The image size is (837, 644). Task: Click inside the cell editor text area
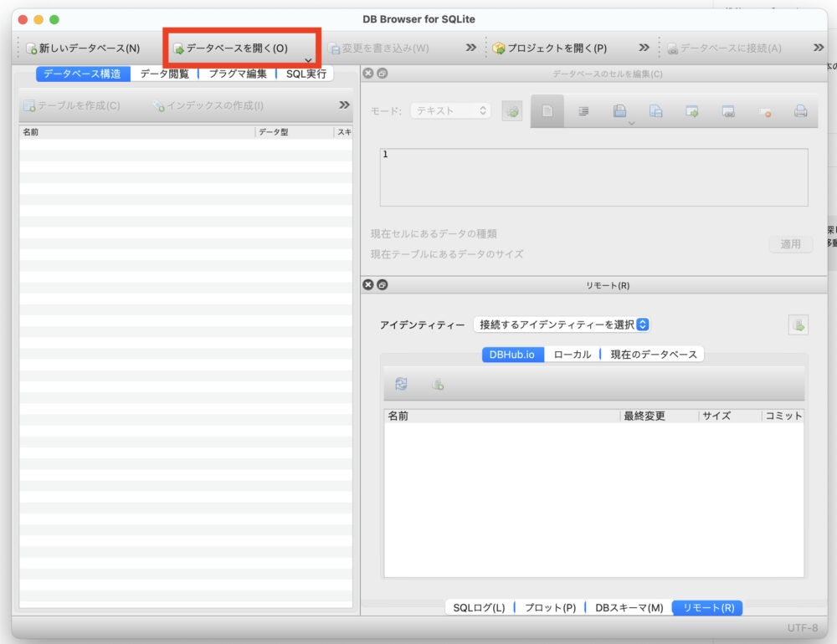coord(594,176)
